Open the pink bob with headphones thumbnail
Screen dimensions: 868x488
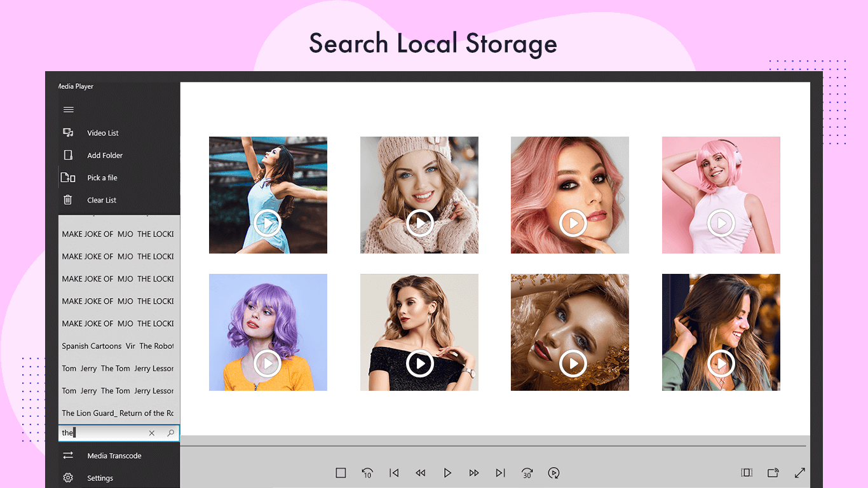click(721, 195)
